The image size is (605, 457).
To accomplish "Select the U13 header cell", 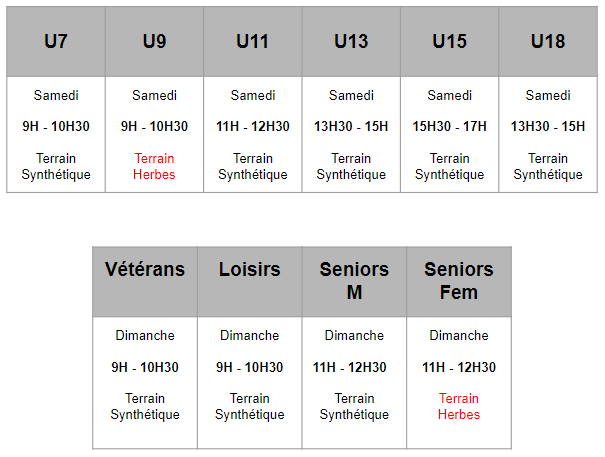I will click(x=351, y=41).
